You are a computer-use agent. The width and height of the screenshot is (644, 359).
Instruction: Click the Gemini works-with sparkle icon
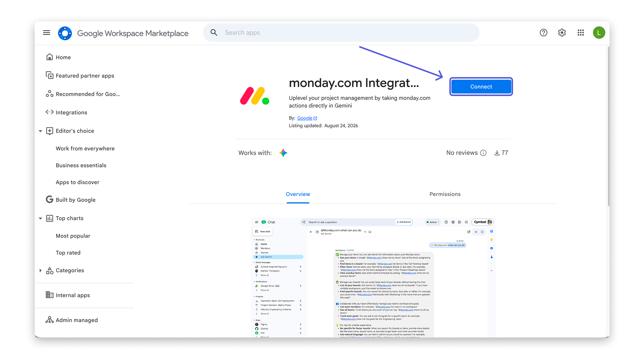point(283,153)
